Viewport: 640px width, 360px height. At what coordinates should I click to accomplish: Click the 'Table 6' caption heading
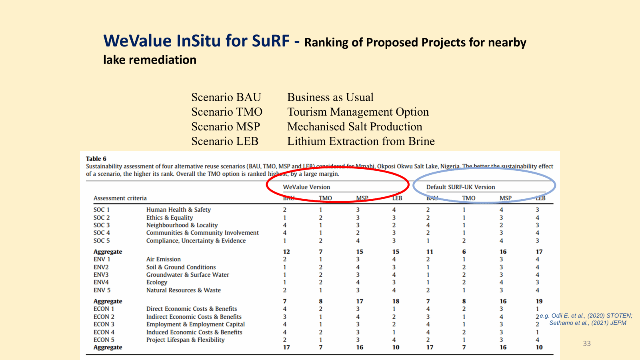coord(96,158)
